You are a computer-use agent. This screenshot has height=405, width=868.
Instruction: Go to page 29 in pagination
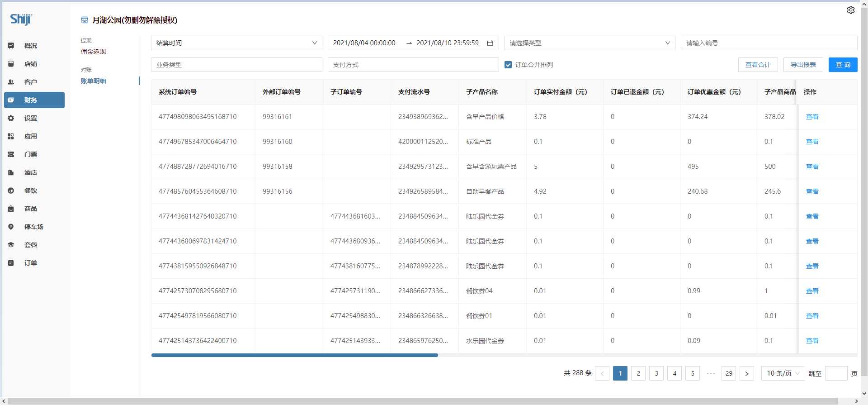(728, 373)
